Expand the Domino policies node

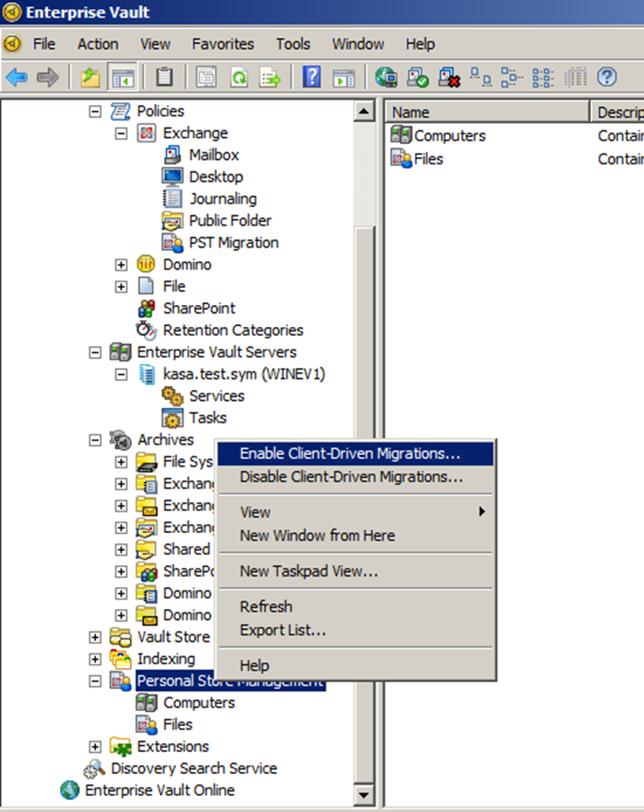click(x=121, y=264)
